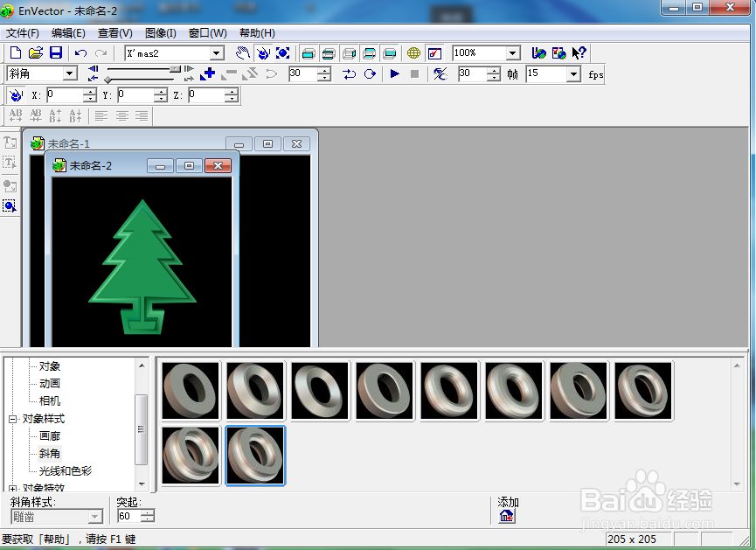Toggle the second face display icon

(329, 53)
